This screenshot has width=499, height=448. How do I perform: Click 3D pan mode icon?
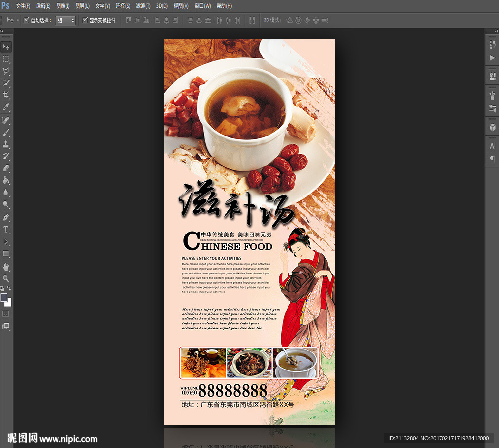(307, 20)
